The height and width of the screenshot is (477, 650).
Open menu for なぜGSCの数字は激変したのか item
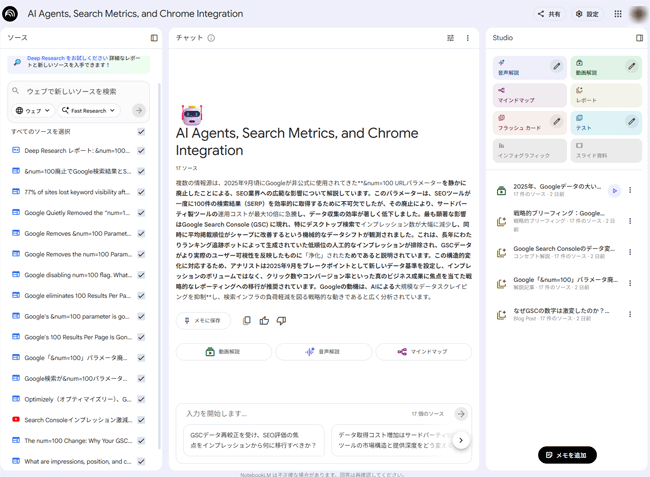[x=630, y=314]
